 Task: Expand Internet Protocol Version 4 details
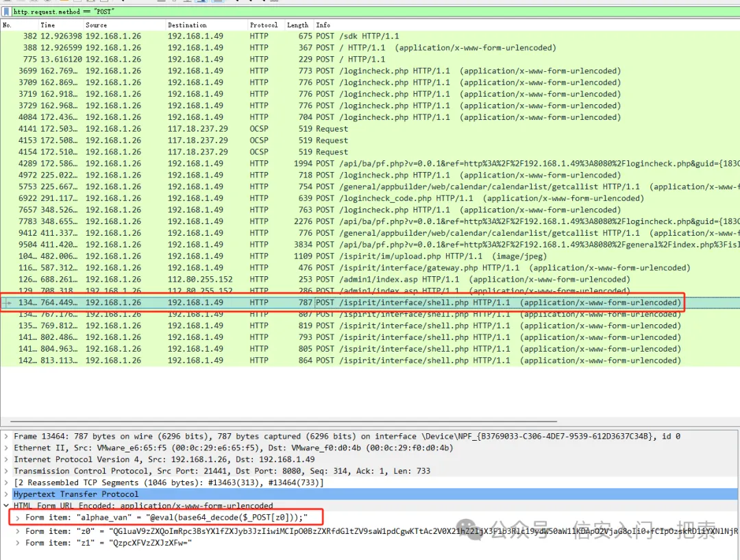pyautogui.click(x=5, y=459)
